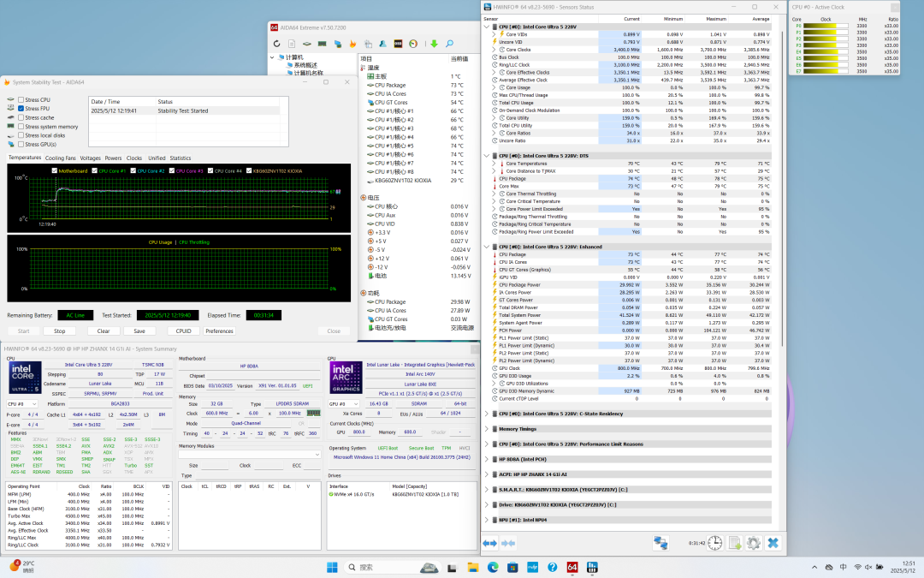Click the magnifier search icon in AIDA64 toolbar
924x578 pixels.
tap(450, 44)
